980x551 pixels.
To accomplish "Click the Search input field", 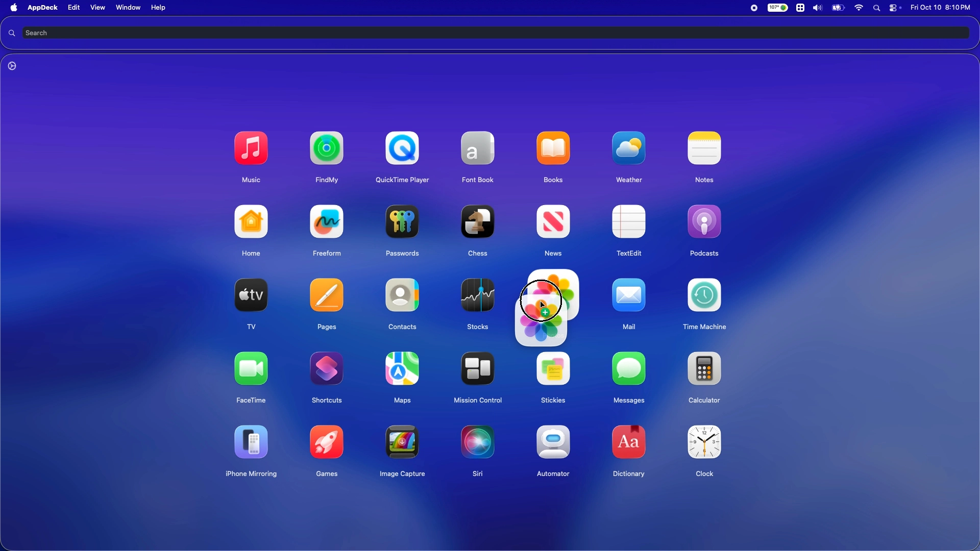I will pos(490,33).
